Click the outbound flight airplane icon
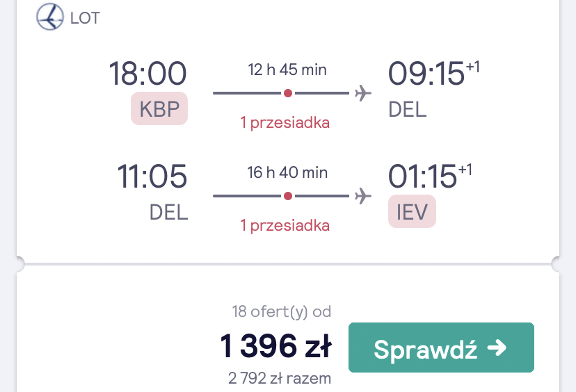 (363, 93)
